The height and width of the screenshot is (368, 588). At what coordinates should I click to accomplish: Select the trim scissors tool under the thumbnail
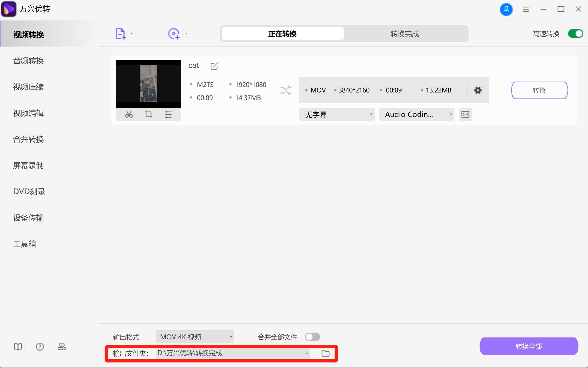(129, 114)
